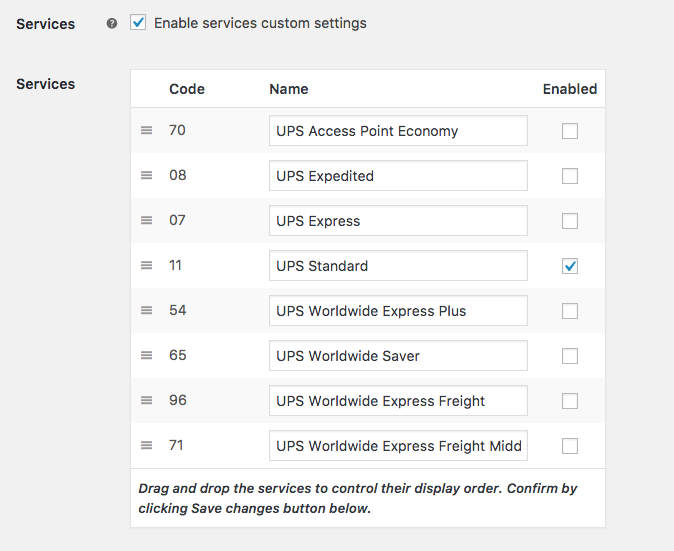The image size is (674, 551).
Task: Enable UPS Worldwide Express Freight code 96
Action: click(x=570, y=401)
